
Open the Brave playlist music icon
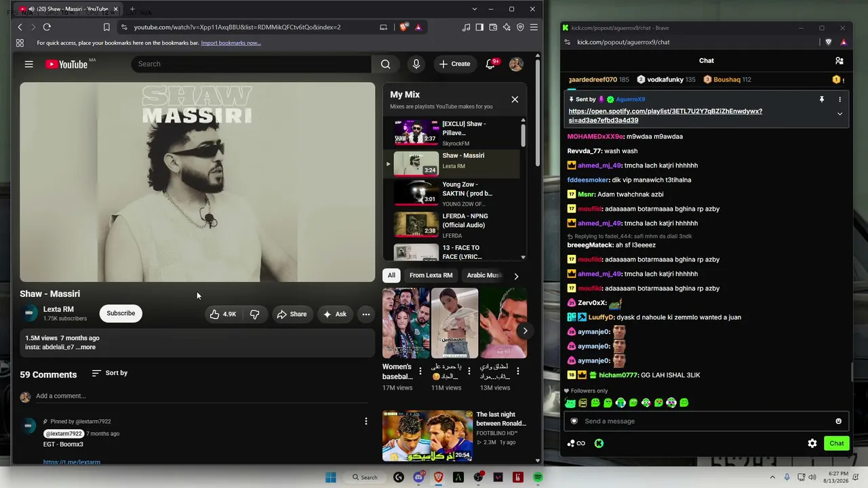466,27
